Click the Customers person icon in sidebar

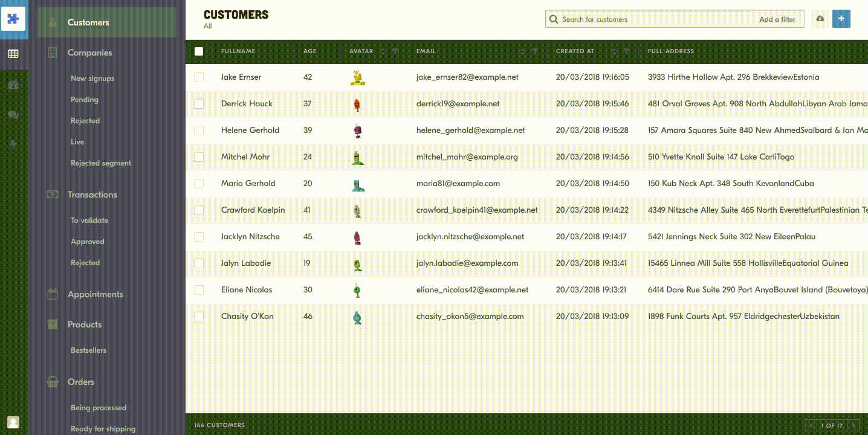53,22
